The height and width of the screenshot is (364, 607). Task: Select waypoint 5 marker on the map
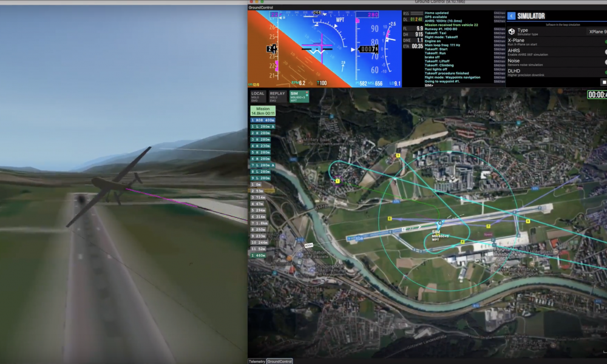tap(398, 155)
